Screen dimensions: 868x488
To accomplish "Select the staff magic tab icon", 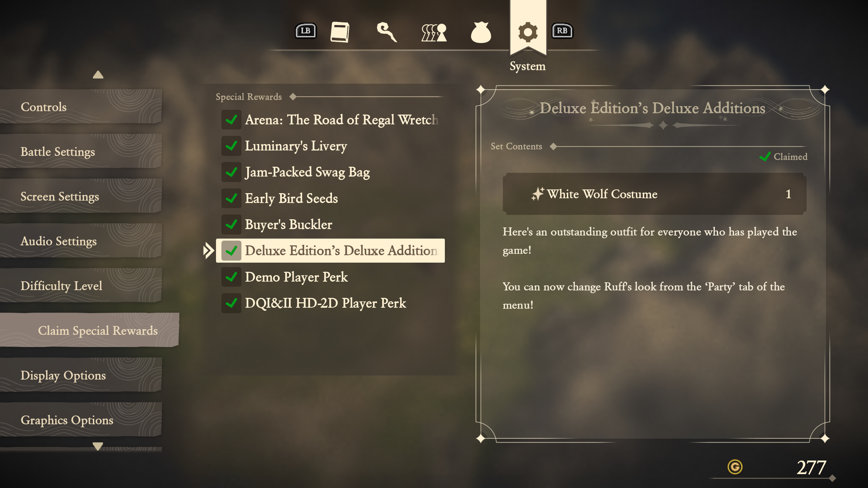I will pos(387,32).
